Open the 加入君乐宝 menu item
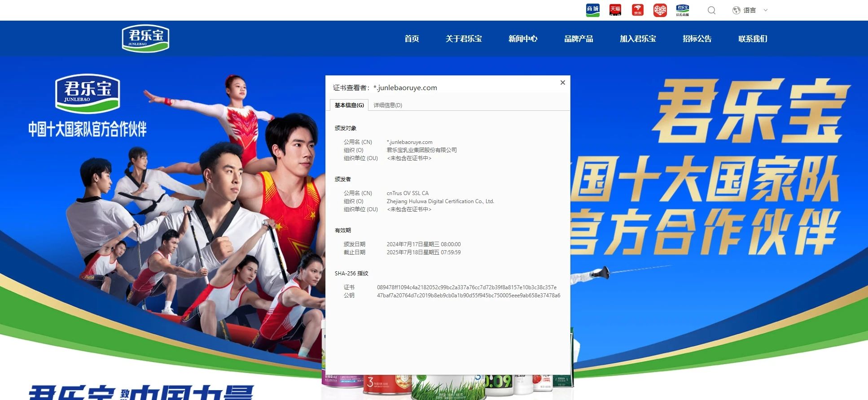The image size is (868, 400). [638, 39]
